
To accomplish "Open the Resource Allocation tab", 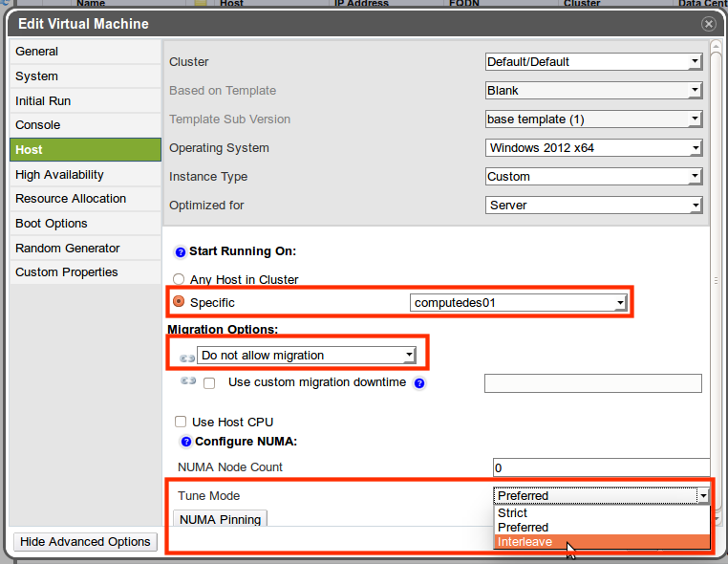I will tap(71, 199).
